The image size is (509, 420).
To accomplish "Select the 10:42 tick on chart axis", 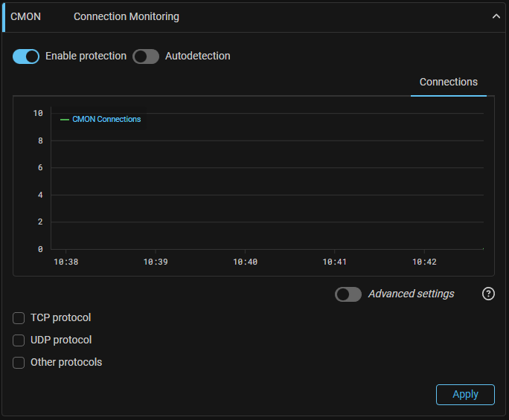I will click(x=424, y=262).
